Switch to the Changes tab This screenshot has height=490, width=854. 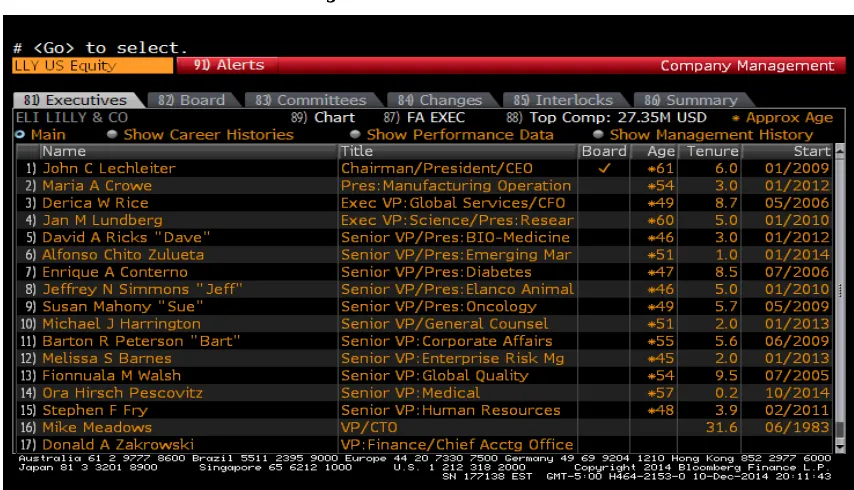[x=440, y=100]
